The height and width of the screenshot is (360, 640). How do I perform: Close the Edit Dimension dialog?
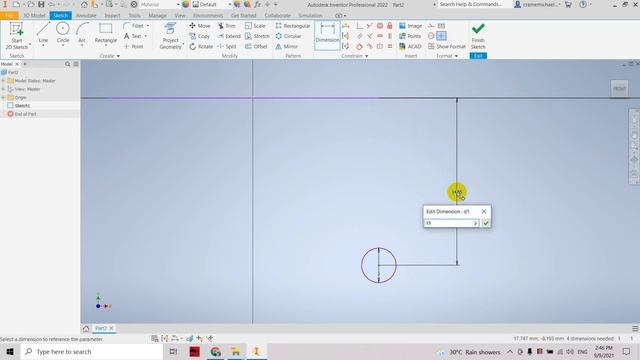pyautogui.click(x=484, y=211)
